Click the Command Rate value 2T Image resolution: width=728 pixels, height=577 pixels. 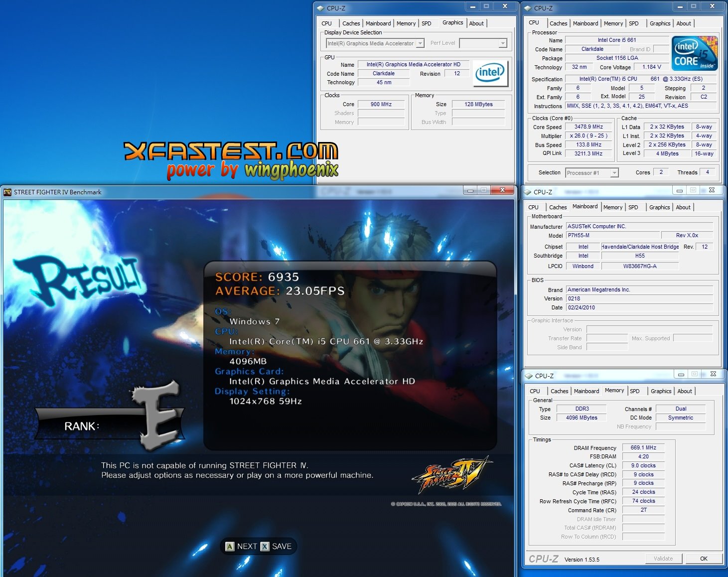[x=643, y=510]
